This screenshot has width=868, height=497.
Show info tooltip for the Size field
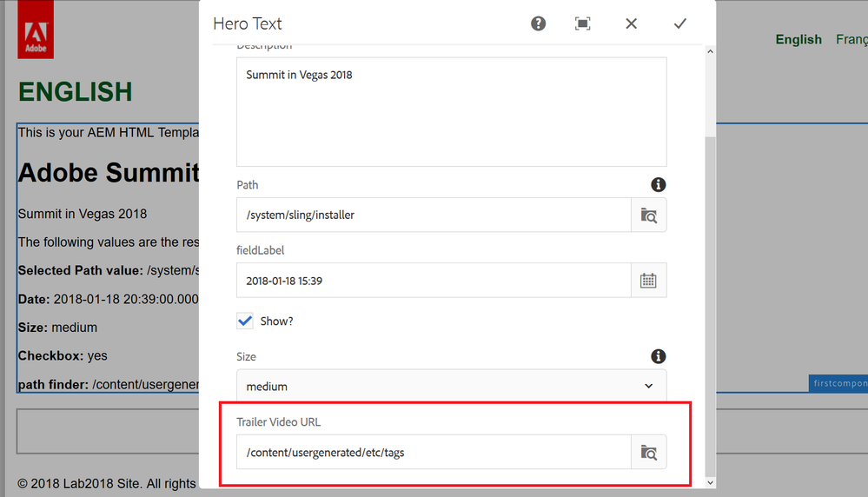(659, 356)
